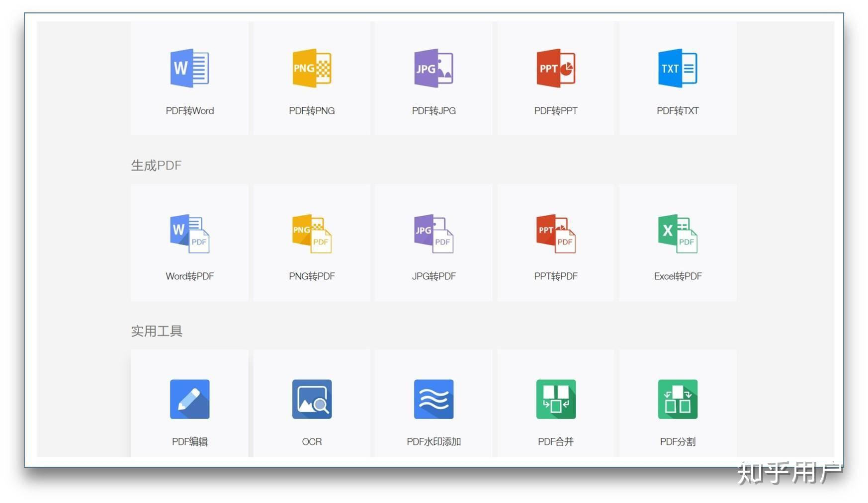
Task: Click the PDF转Word label text
Action: tap(189, 111)
